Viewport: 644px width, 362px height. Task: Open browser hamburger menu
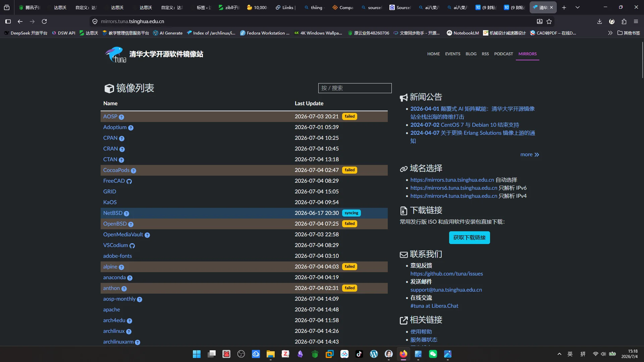click(x=636, y=21)
